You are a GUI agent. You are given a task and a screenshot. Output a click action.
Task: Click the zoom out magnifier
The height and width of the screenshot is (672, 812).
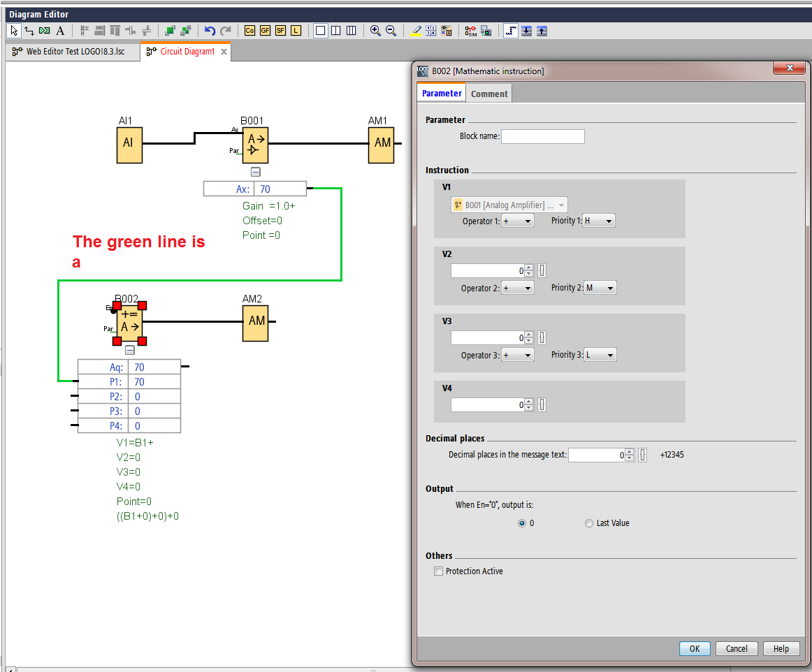(x=391, y=31)
